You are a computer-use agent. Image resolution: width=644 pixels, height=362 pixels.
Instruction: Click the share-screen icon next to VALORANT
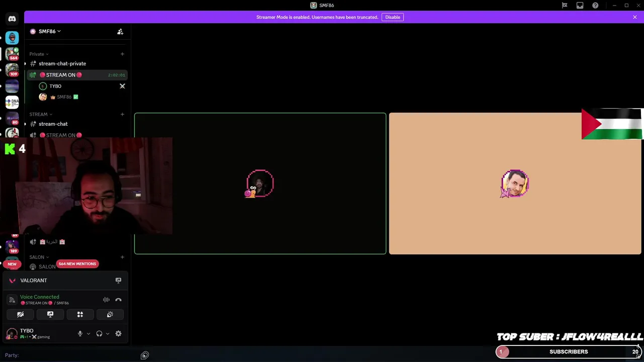[118, 281]
